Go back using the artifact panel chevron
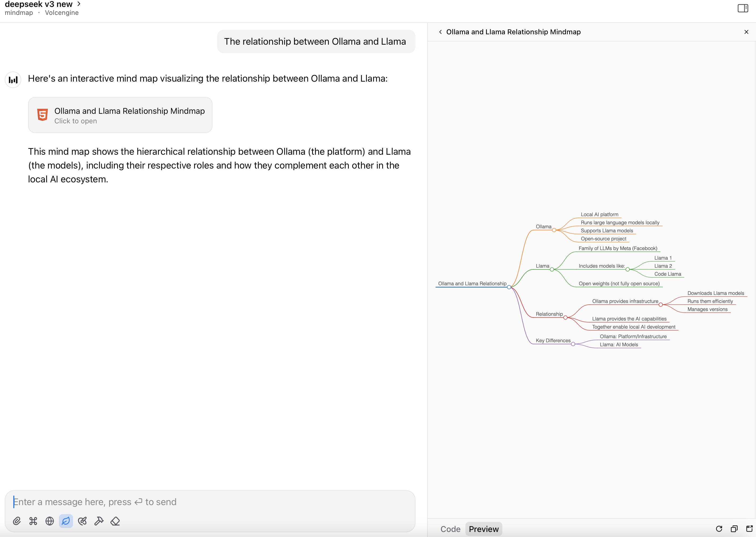 pos(440,32)
